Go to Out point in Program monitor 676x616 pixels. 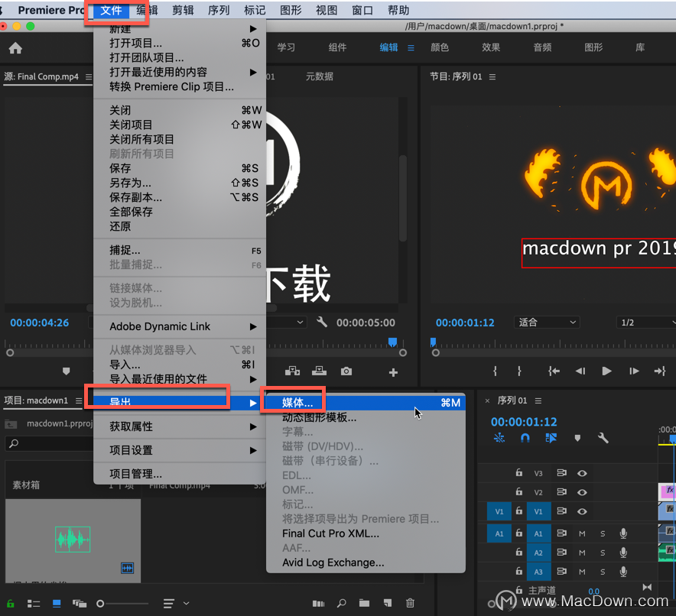pyautogui.click(x=660, y=371)
